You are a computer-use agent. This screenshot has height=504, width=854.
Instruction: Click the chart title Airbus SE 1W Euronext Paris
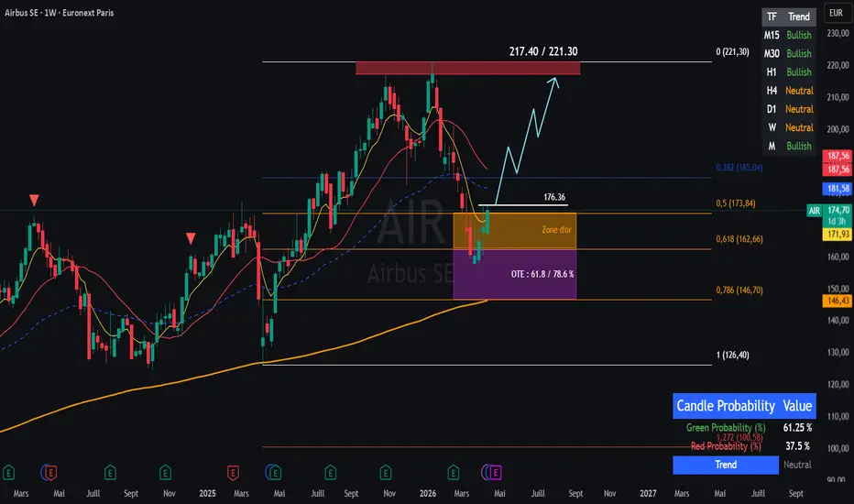coord(59,13)
